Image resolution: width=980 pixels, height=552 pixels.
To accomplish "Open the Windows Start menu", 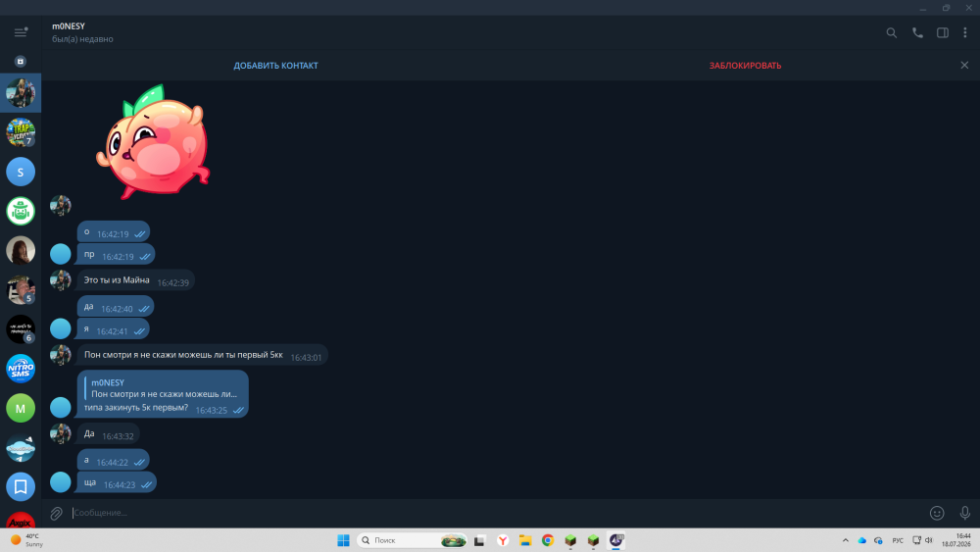I will 343,540.
